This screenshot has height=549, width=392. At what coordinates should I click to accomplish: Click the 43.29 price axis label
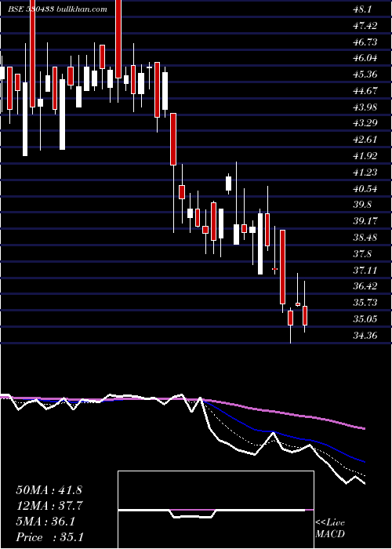point(365,123)
